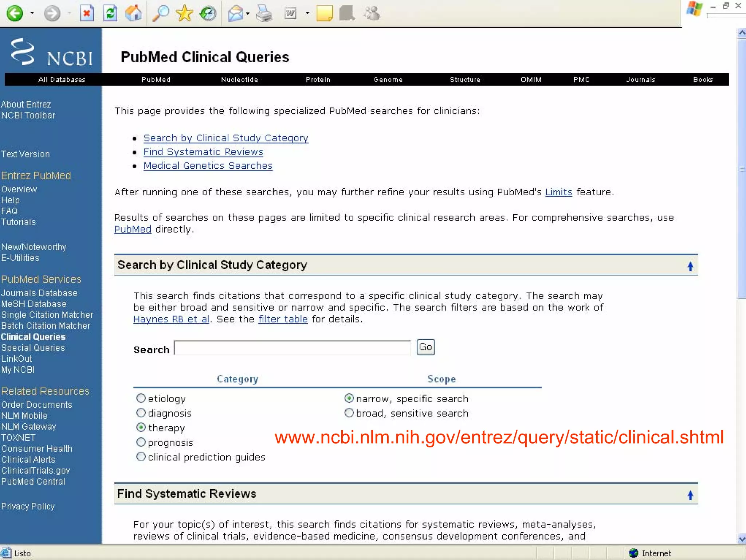Open the PubMed tab in black bar
The height and width of the screenshot is (560, 746).
pyautogui.click(x=156, y=79)
